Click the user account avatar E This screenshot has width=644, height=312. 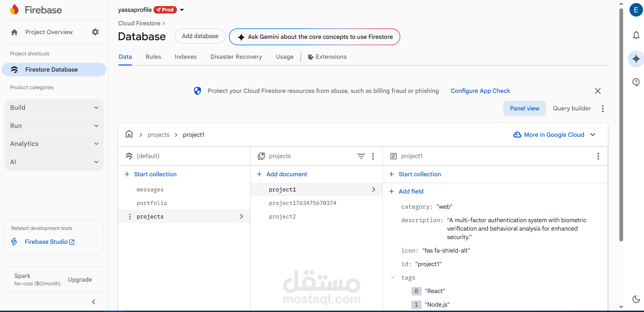tap(636, 10)
